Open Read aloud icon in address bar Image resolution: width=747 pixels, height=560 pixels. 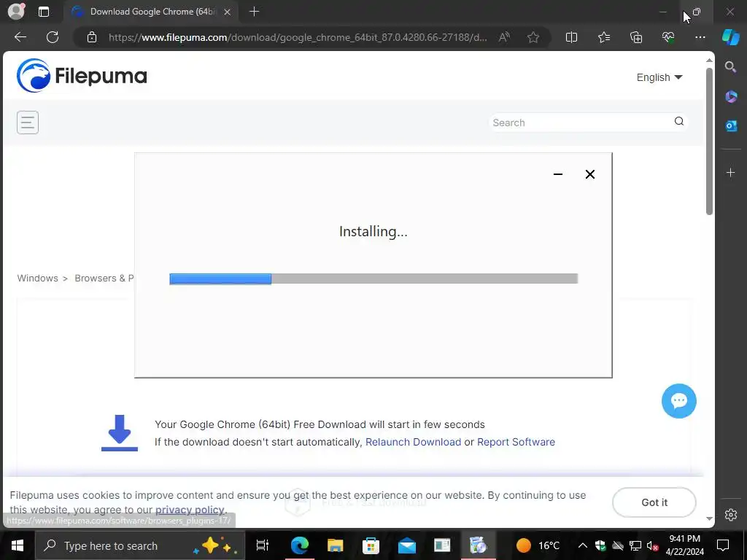coord(504,37)
